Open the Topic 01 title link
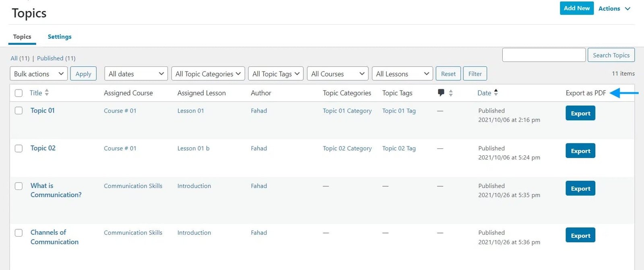Screen dimensions: 644x270 click(43, 110)
